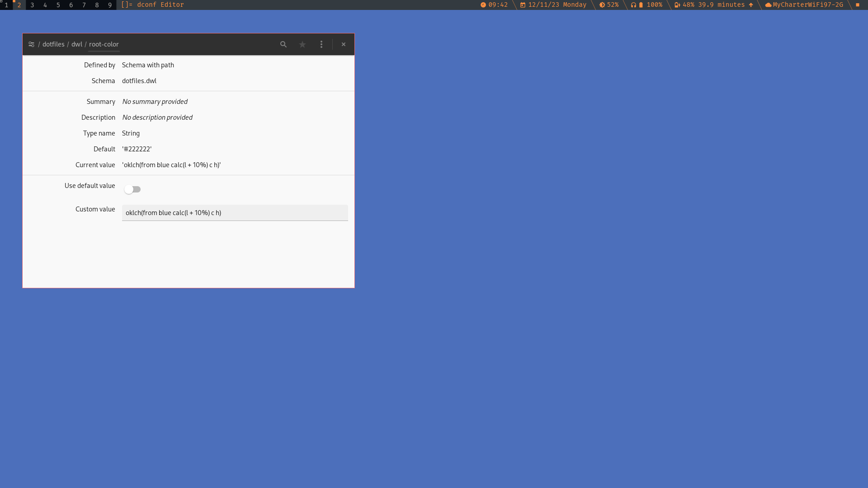Viewport: 868px width, 488px height.
Task: Close the dconf Editor window
Action: (x=344, y=44)
